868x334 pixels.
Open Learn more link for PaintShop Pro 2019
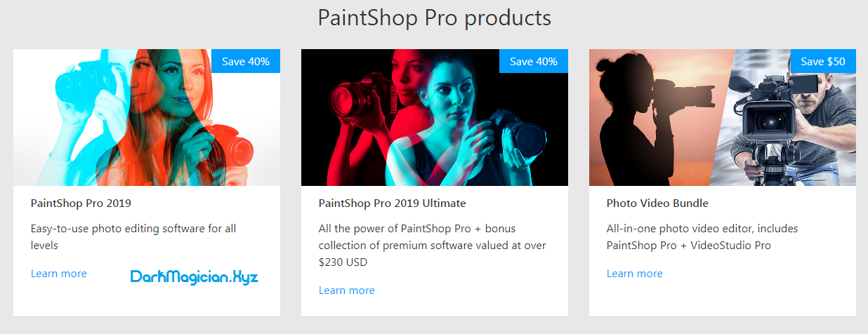(59, 274)
